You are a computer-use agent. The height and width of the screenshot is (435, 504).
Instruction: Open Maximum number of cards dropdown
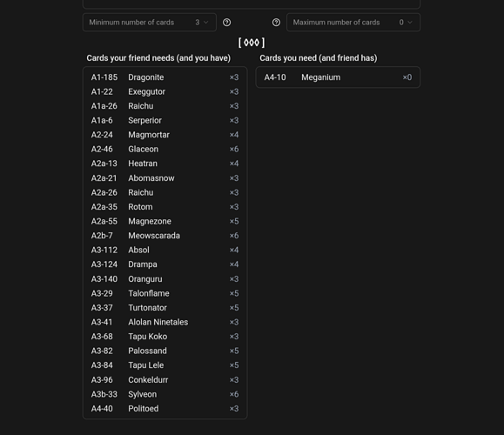[353, 23]
